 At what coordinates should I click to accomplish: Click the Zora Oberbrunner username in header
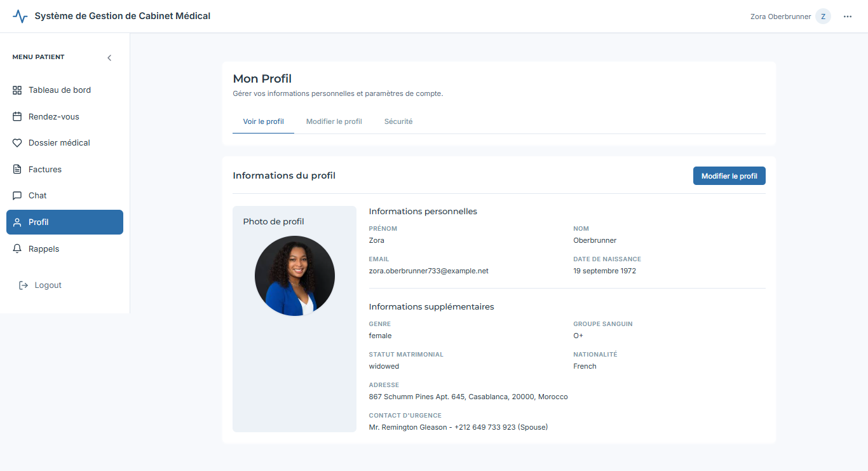pos(780,17)
